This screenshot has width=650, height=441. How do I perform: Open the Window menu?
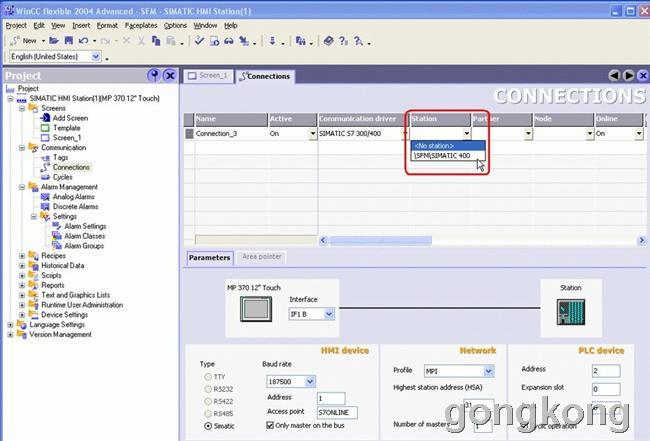[x=205, y=26]
